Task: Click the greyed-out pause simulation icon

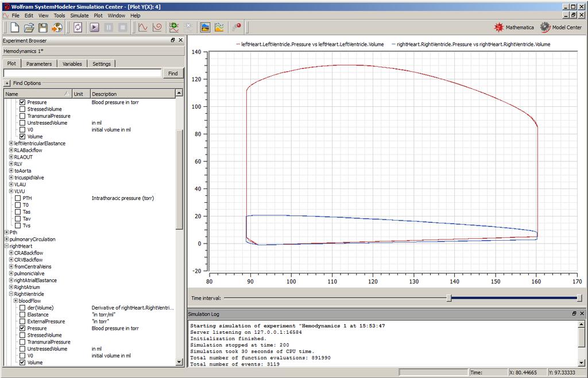Action: click(109, 28)
